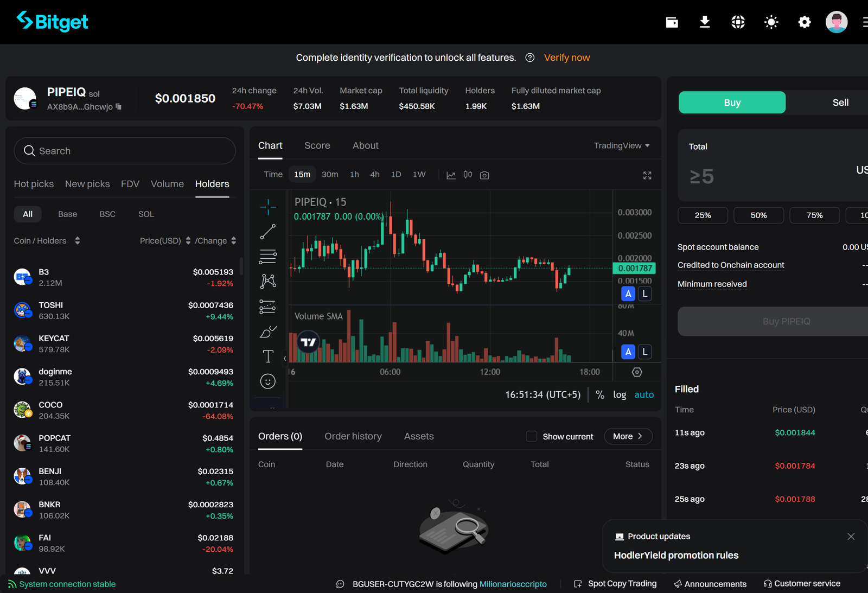Switch to the Order history tab
The height and width of the screenshot is (593, 868).
[x=353, y=436]
